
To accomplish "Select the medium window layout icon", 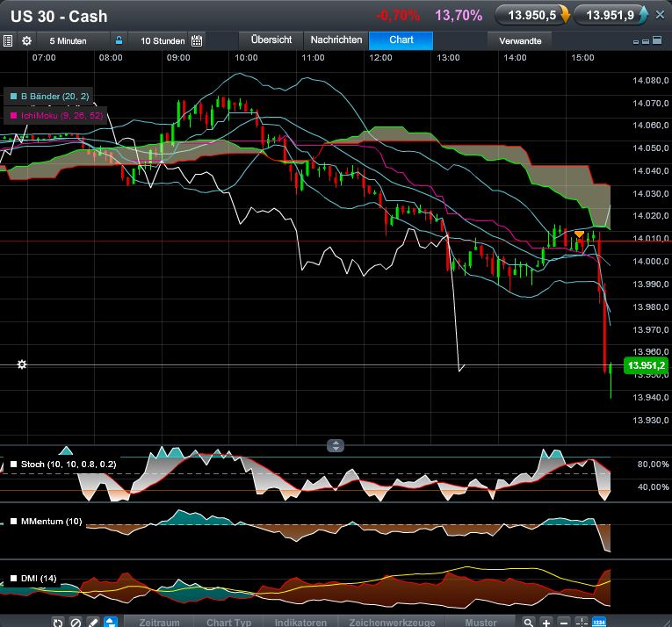I will pyautogui.click(x=646, y=41).
